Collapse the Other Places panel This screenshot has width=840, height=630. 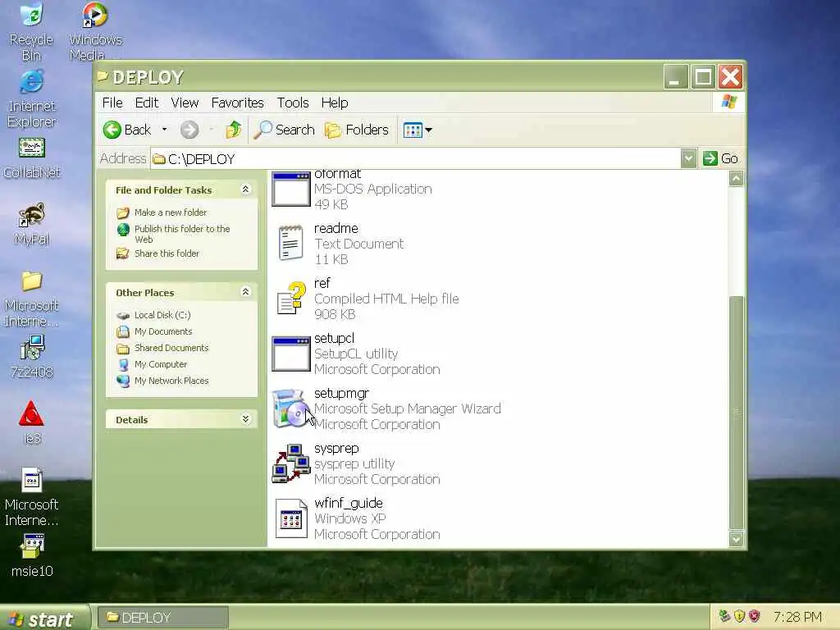click(x=245, y=292)
